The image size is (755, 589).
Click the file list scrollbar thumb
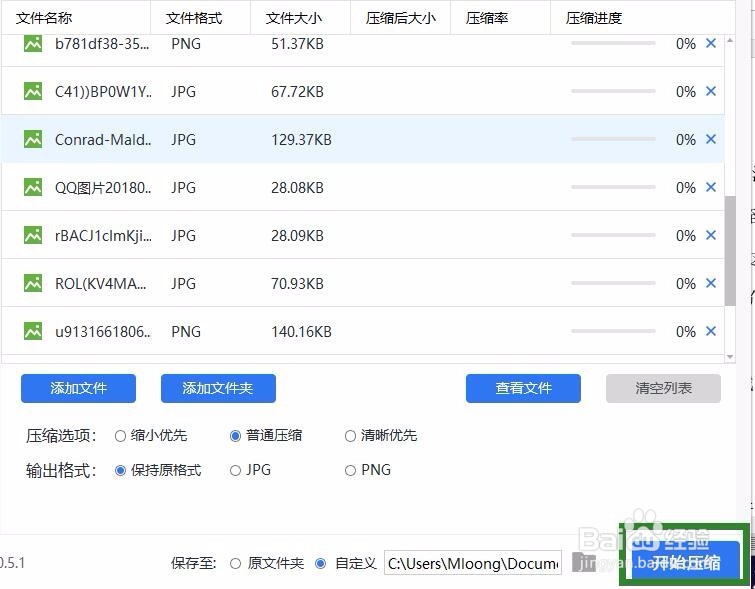point(730,250)
